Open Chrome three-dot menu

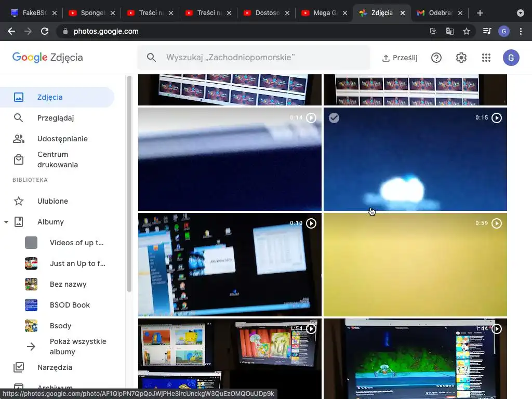(521, 31)
